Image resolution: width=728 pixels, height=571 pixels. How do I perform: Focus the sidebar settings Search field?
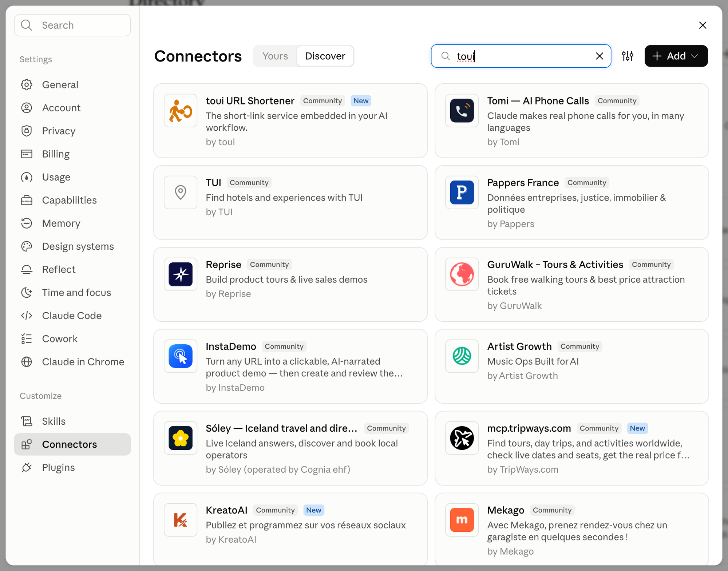72,25
